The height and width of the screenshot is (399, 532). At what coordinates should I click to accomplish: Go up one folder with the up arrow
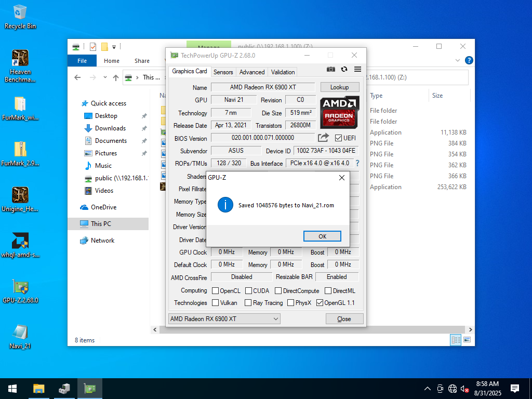tap(116, 77)
